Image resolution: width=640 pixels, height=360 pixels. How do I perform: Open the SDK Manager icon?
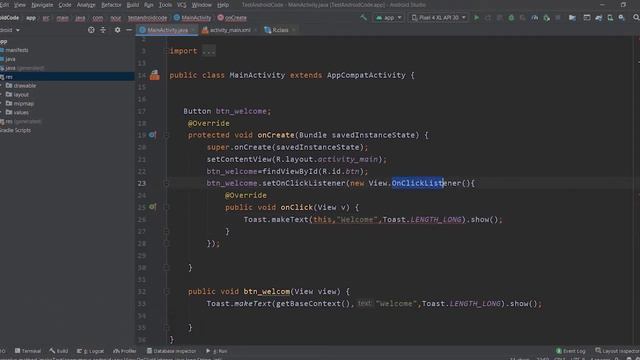click(x=622, y=18)
